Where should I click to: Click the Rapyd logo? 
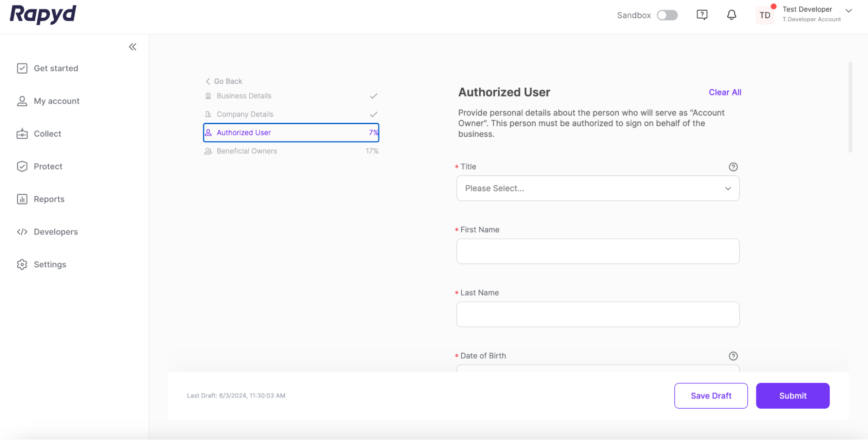click(43, 14)
